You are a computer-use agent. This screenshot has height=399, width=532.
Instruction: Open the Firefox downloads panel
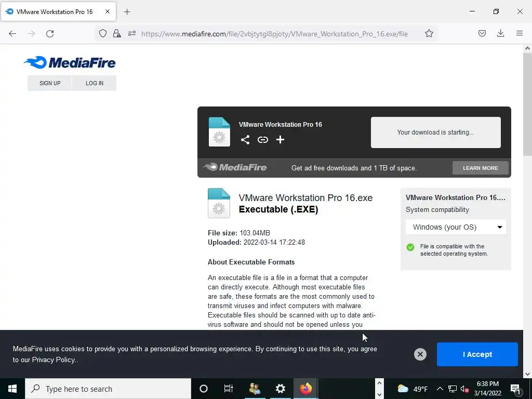(x=500, y=33)
